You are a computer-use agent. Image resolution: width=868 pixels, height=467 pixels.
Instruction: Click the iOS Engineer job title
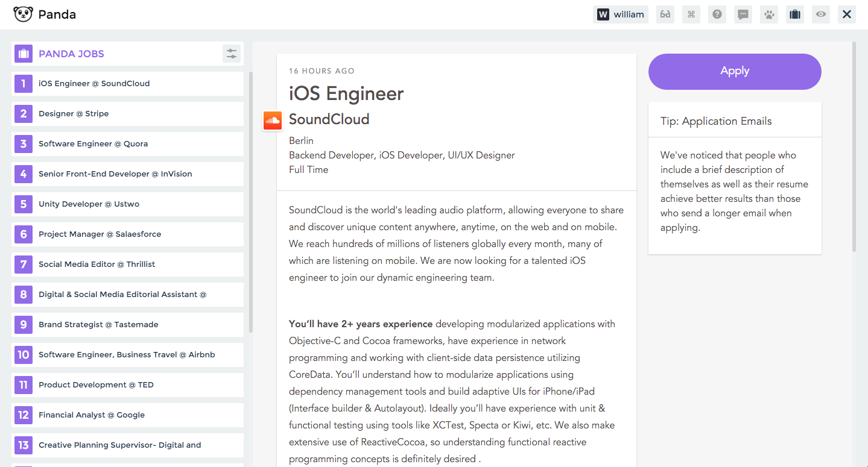(346, 93)
